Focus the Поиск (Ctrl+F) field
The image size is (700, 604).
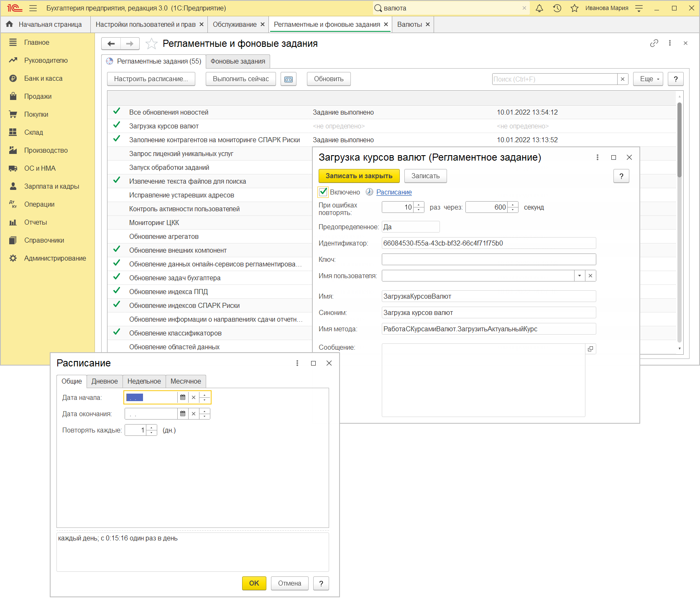tap(555, 79)
